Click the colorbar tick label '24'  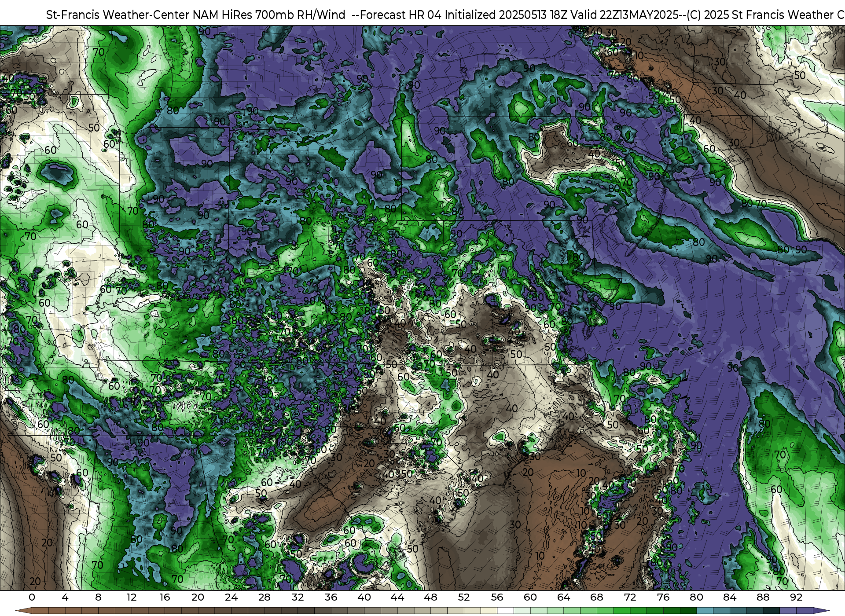231,597
